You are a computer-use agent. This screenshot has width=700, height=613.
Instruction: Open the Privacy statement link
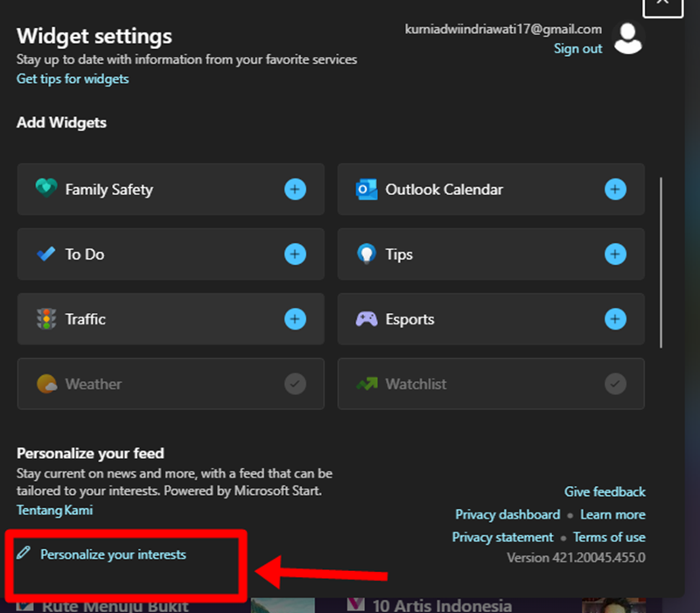point(503,537)
